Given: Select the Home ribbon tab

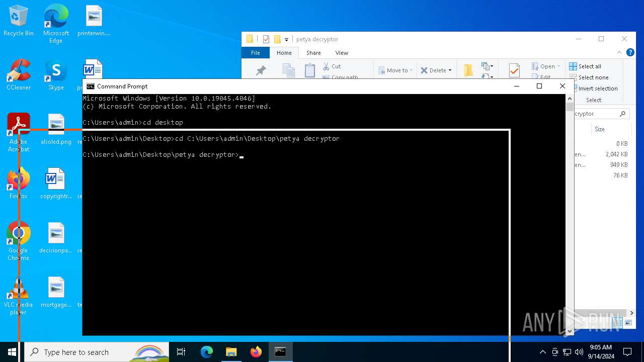Looking at the screenshot, I should (284, 53).
